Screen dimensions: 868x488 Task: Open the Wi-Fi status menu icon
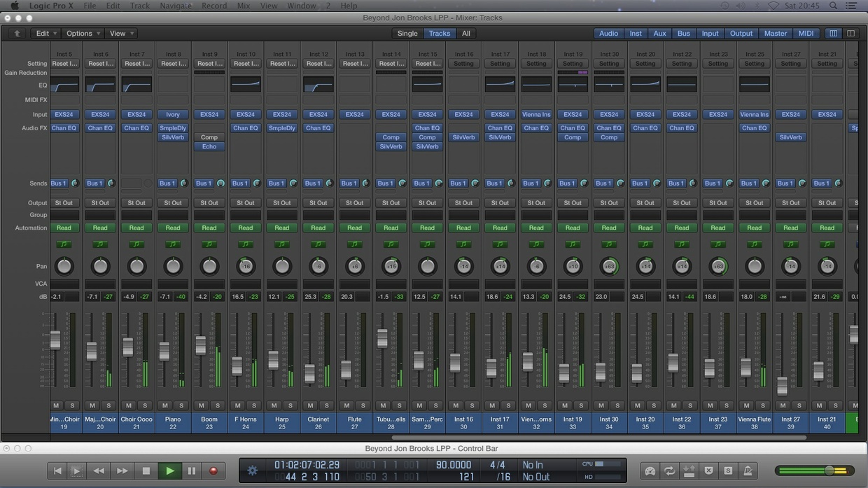773,6
